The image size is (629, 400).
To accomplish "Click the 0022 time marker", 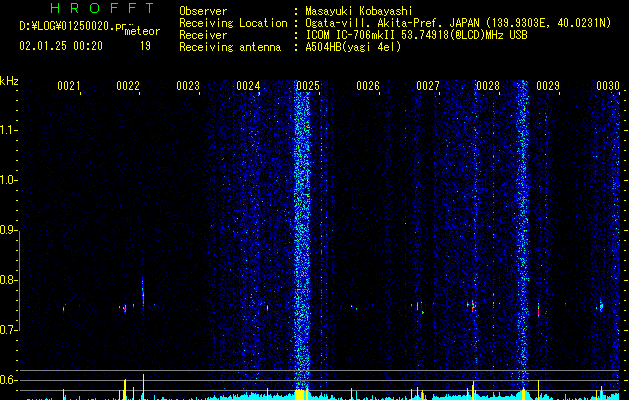I will (x=128, y=85).
